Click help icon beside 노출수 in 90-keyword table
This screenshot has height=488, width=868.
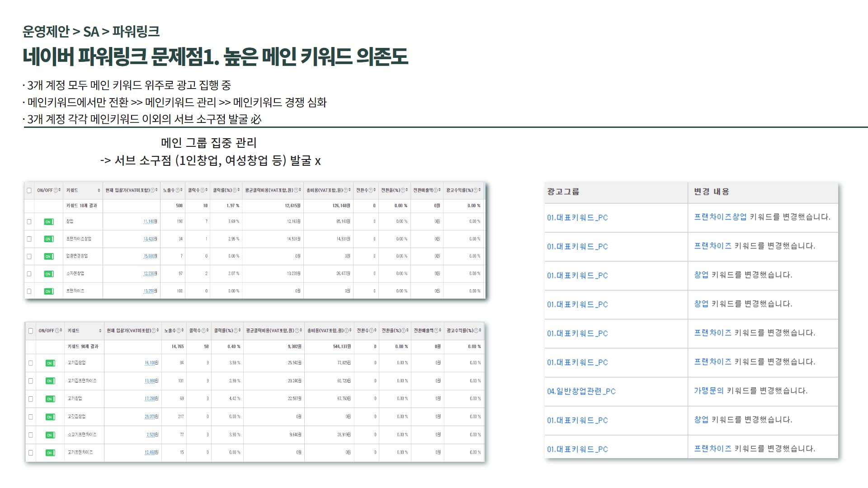coord(179,331)
